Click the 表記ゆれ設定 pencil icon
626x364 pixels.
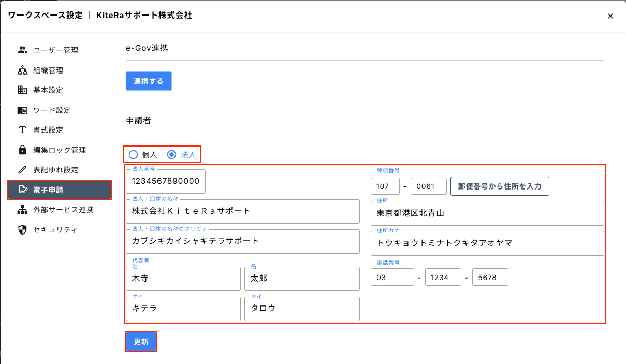pyautogui.click(x=22, y=170)
